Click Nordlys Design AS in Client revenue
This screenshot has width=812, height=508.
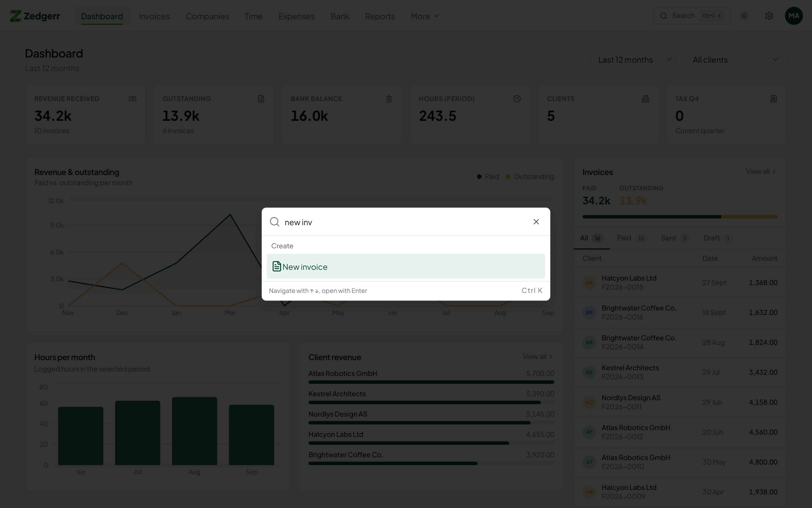[337, 414]
